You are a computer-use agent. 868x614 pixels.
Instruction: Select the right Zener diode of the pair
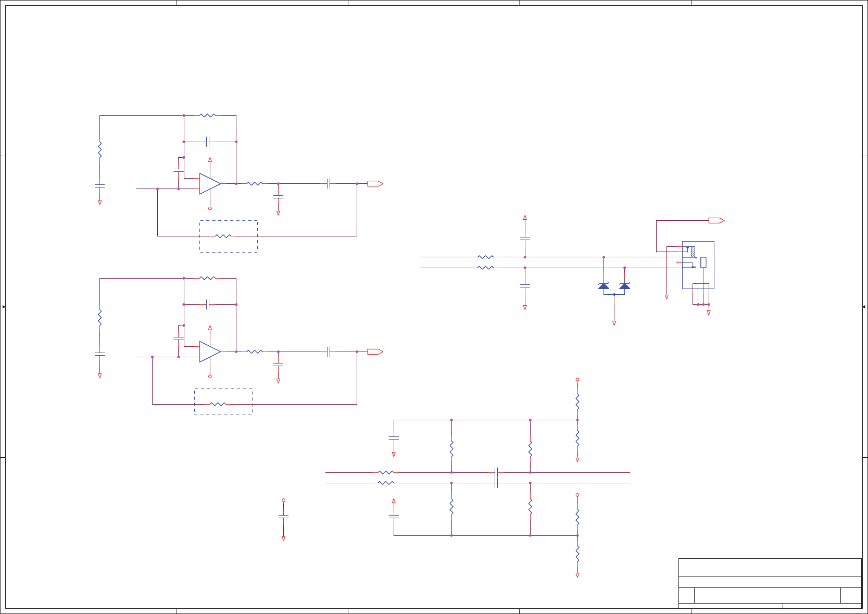click(625, 285)
